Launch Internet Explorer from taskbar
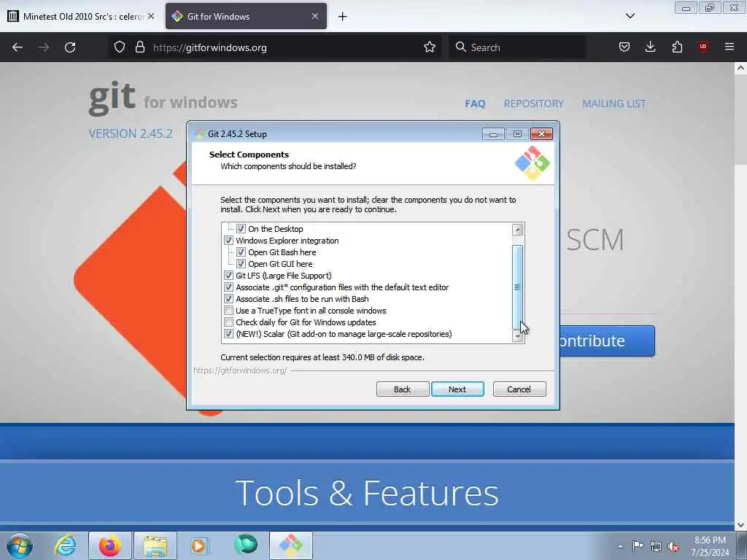This screenshot has height=560, width=747. click(65, 545)
